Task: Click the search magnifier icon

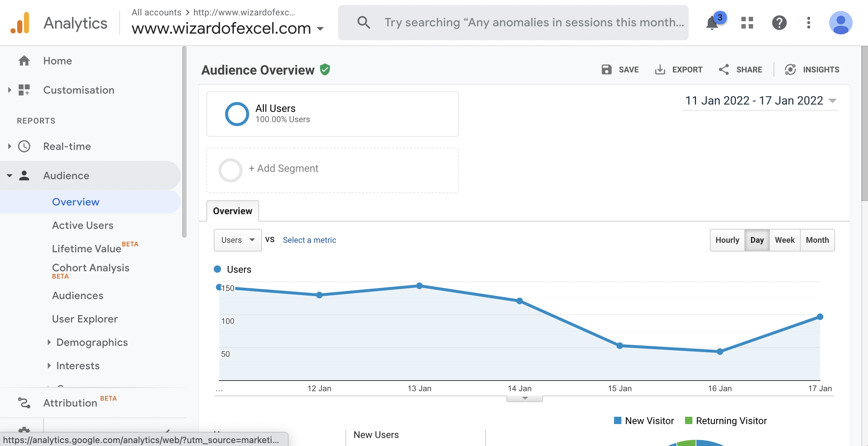Action: click(364, 22)
